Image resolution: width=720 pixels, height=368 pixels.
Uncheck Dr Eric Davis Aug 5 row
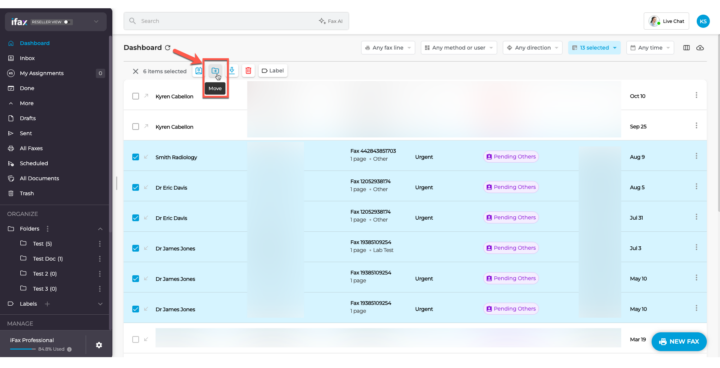(135, 187)
